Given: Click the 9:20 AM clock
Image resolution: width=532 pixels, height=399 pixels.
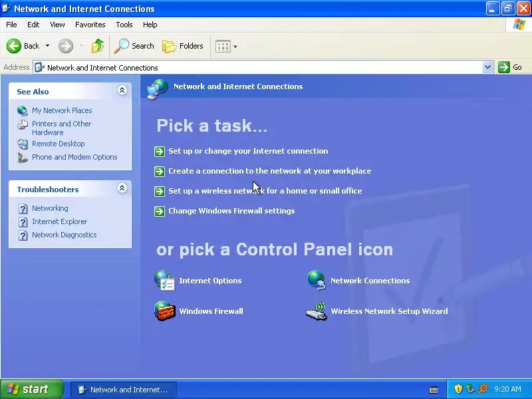Looking at the screenshot, I should coord(507,389).
